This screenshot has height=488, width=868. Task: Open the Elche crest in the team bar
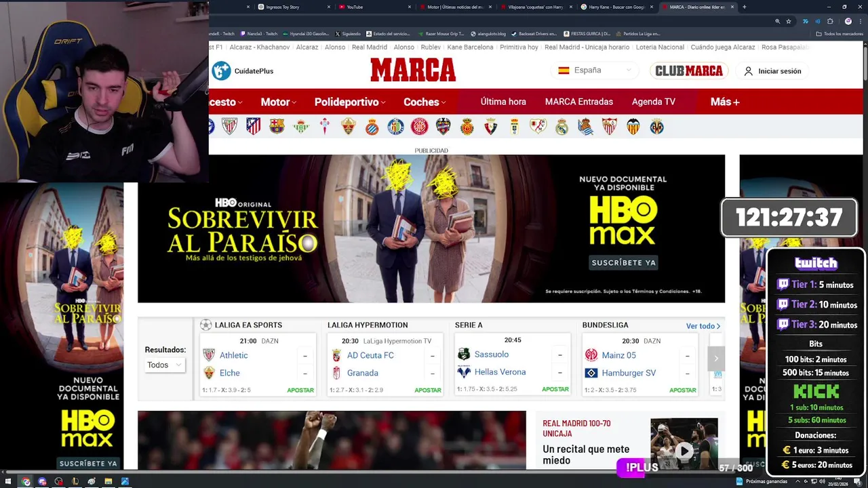(x=348, y=127)
